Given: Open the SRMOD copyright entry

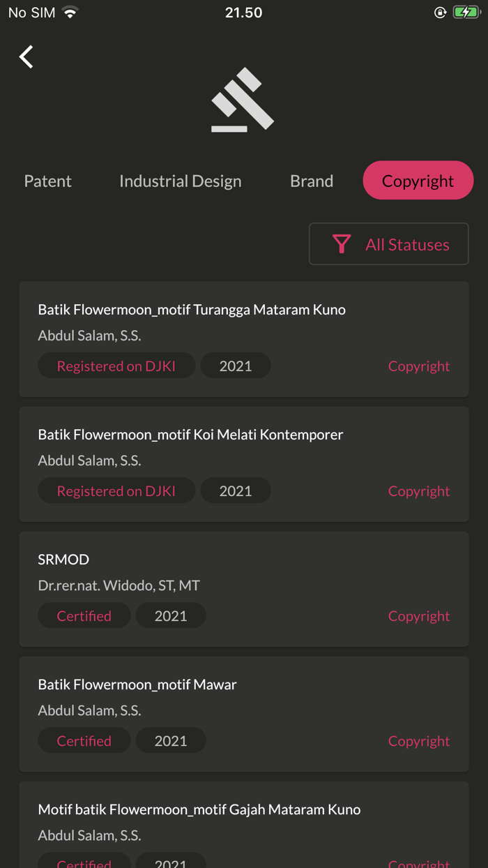Looking at the screenshot, I should point(63,560).
